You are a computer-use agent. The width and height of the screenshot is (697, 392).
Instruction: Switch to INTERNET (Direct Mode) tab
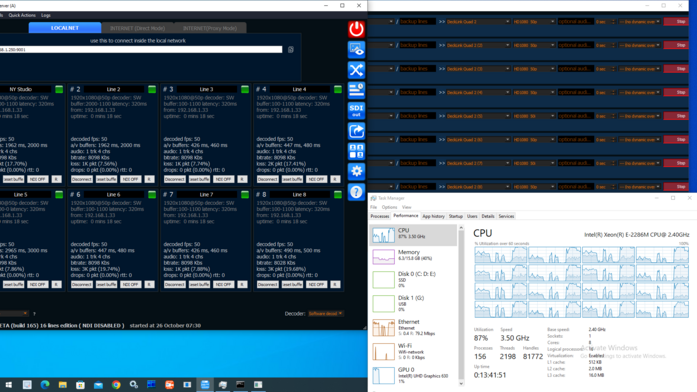tap(137, 28)
